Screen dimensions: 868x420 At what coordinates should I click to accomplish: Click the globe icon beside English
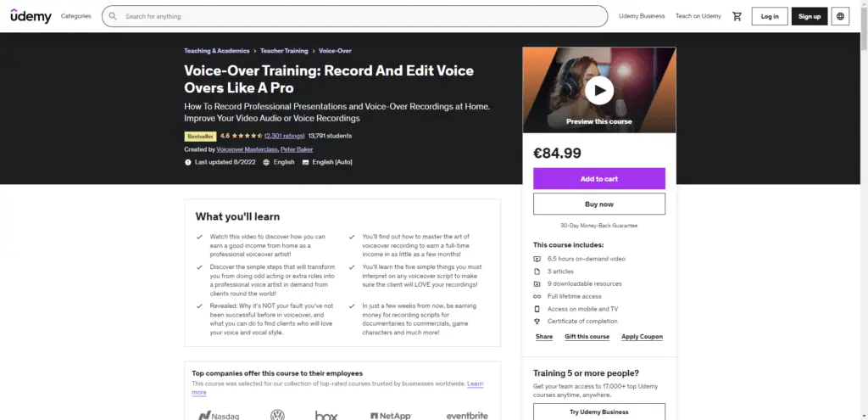tap(266, 162)
